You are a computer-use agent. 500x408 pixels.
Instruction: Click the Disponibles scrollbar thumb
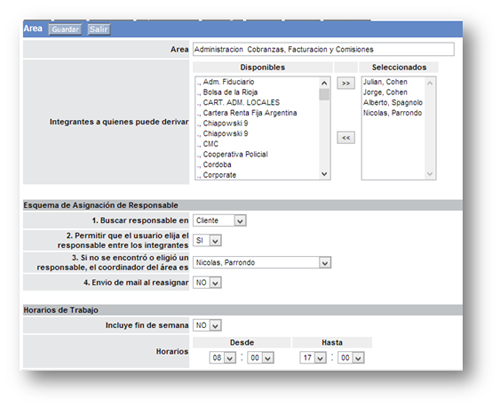(x=324, y=94)
